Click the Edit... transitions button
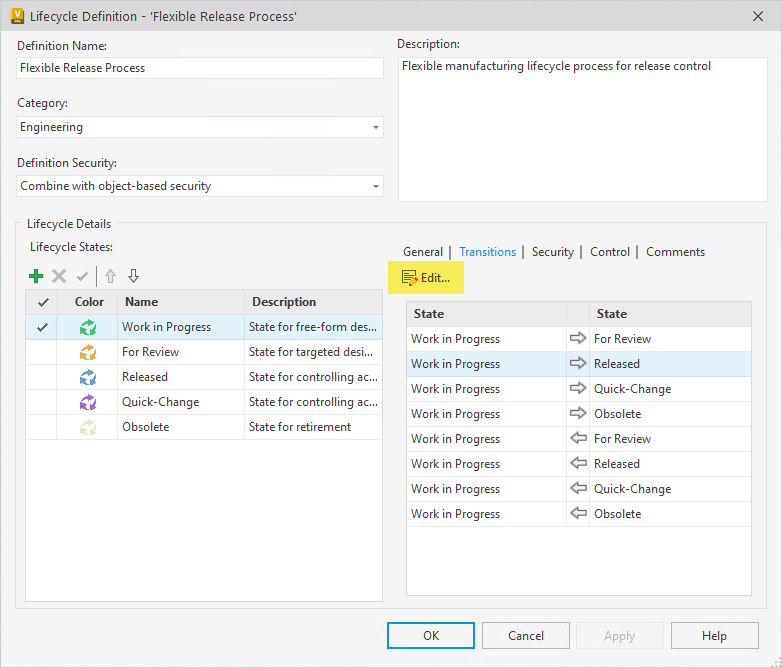The image size is (782, 668). (x=426, y=278)
